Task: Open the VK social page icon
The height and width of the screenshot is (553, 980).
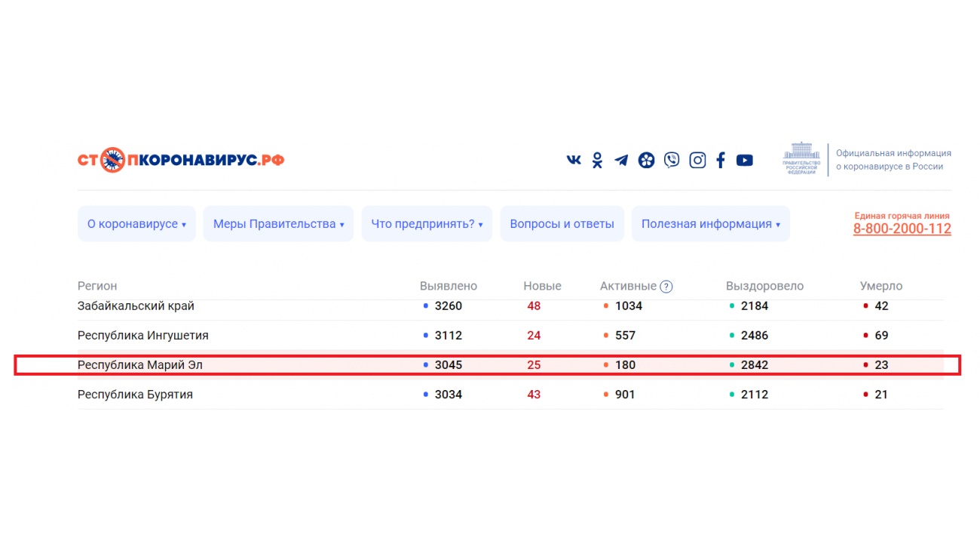Action: click(574, 160)
